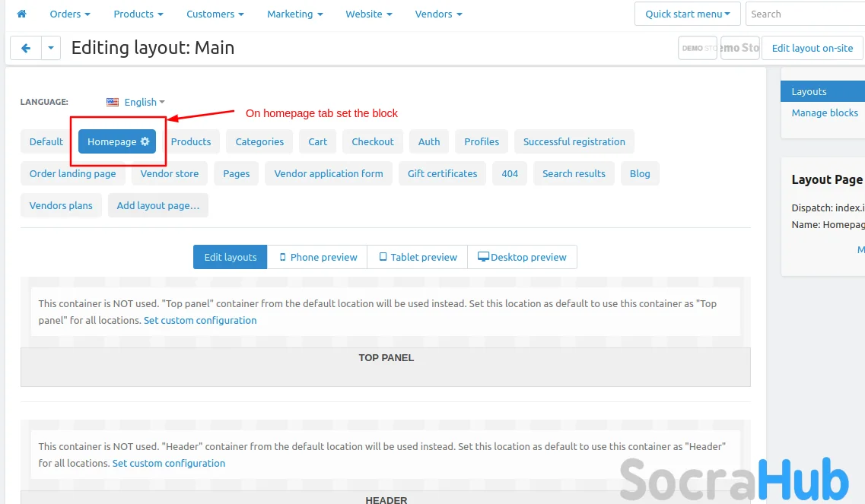Click into the Search field
Image resolution: width=865 pixels, height=504 pixels.
(x=806, y=14)
